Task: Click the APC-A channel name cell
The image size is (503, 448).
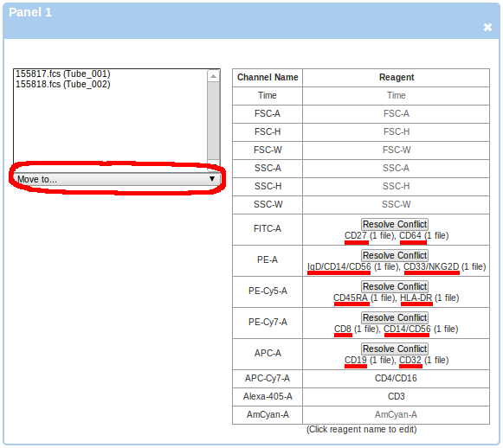Action: 268,353
